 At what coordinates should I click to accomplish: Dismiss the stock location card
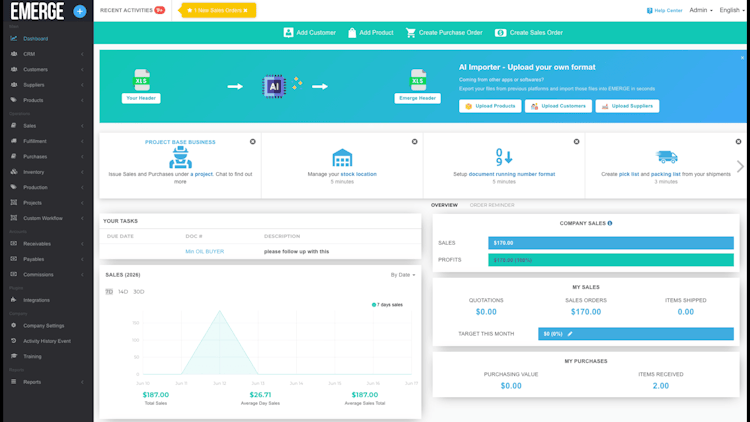tap(415, 142)
